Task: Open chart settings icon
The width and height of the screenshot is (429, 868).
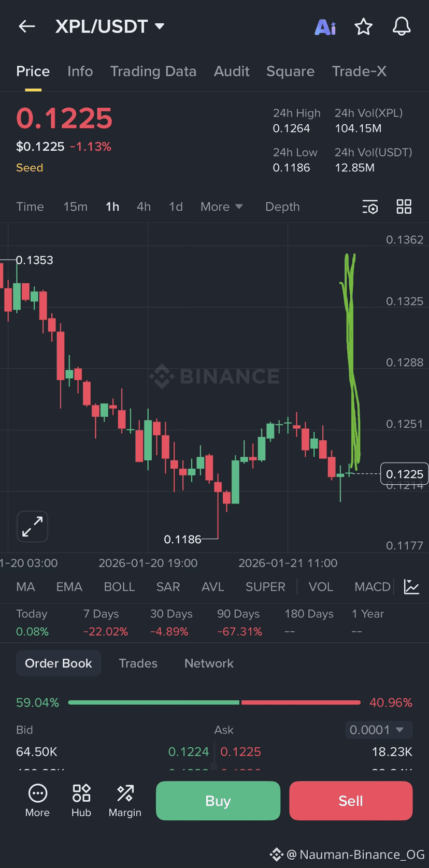Action: pos(370,207)
